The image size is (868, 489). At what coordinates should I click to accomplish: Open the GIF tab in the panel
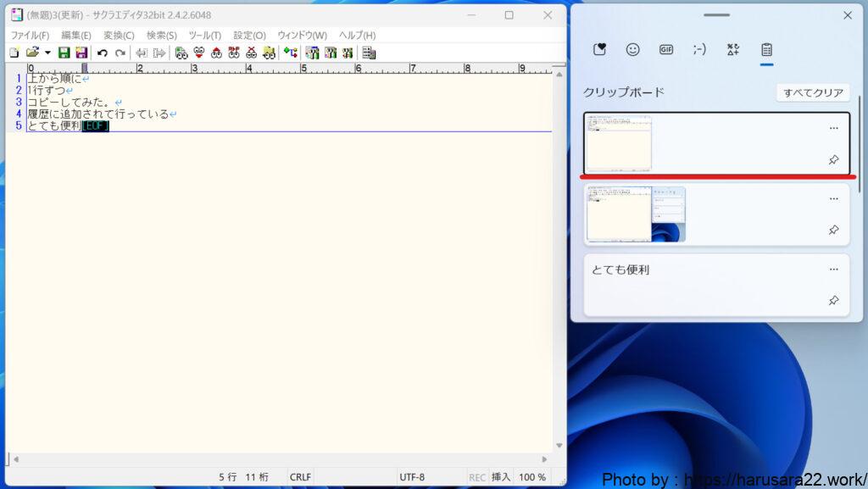[665, 49]
